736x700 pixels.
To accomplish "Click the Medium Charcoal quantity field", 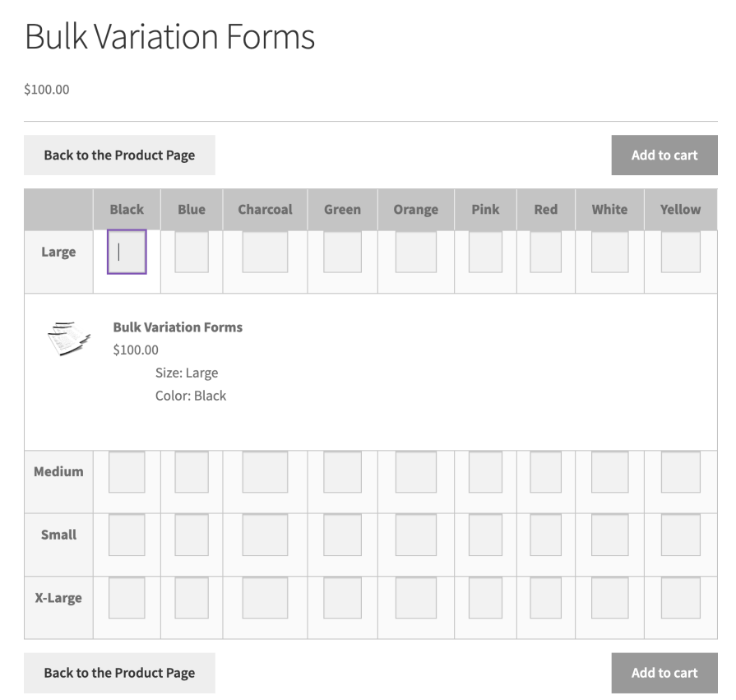I will tap(265, 472).
